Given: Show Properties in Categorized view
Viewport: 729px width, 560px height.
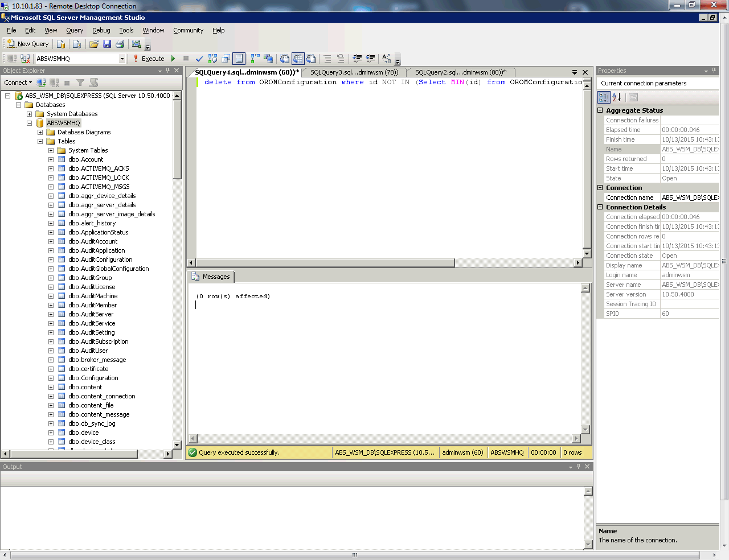Looking at the screenshot, I should click(604, 97).
